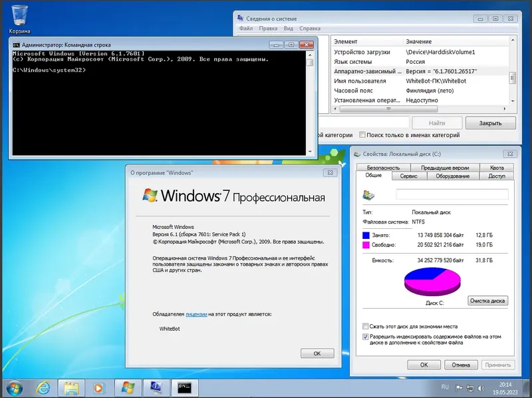Click the Найти button in System Information
The width and height of the screenshot is (532, 398).
pyautogui.click(x=437, y=123)
